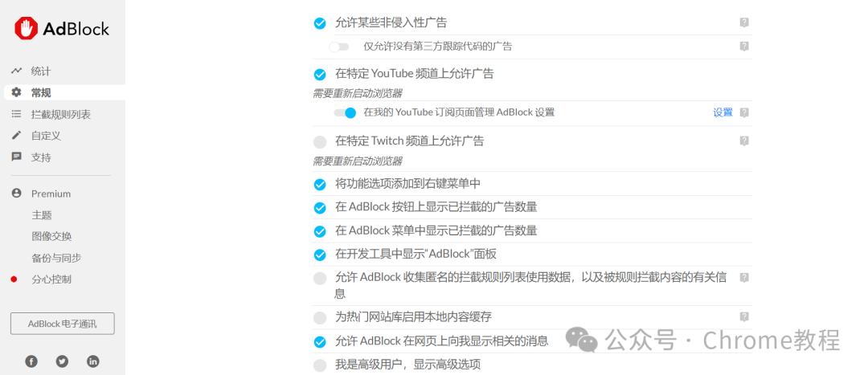Click the 常规 gear icon
The image size is (868, 375).
tap(17, 92)
